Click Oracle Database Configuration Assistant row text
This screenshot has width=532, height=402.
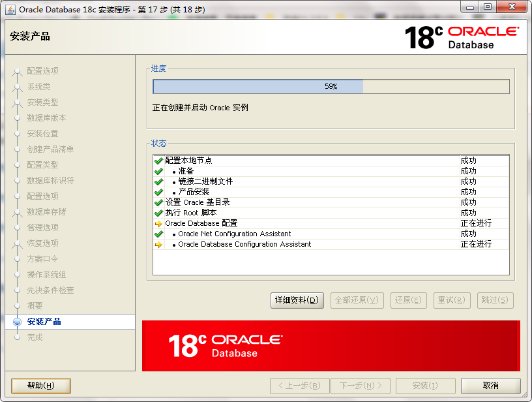(x=244, y=245)
